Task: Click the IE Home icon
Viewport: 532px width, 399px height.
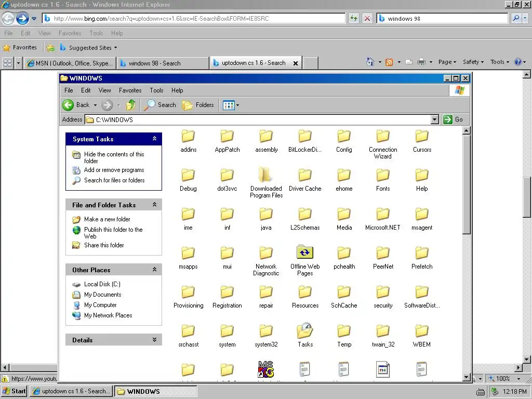Action: (370, 62)
